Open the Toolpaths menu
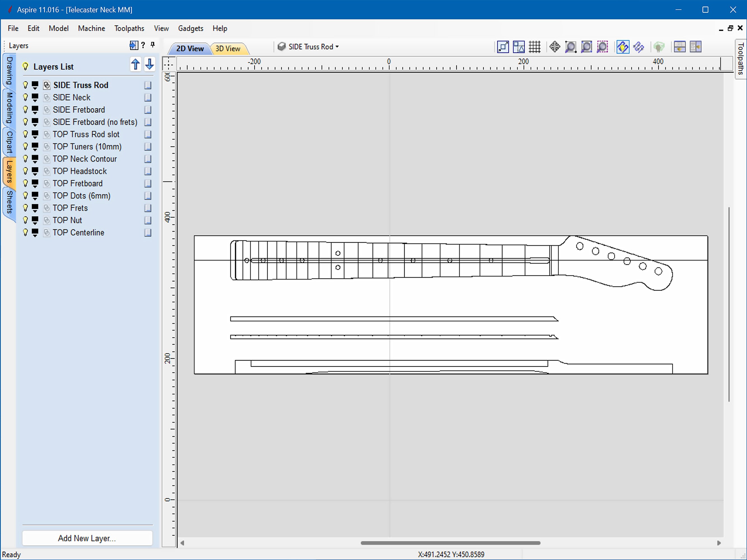Image resolution: width=747 pixels, height=560 pixels. click(x=129, y=28)
